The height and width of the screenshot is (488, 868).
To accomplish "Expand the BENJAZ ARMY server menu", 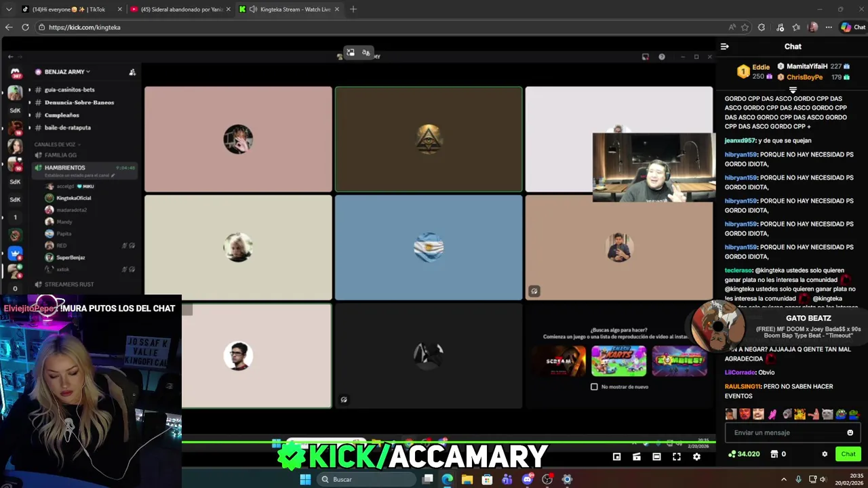I will (67, 72).
